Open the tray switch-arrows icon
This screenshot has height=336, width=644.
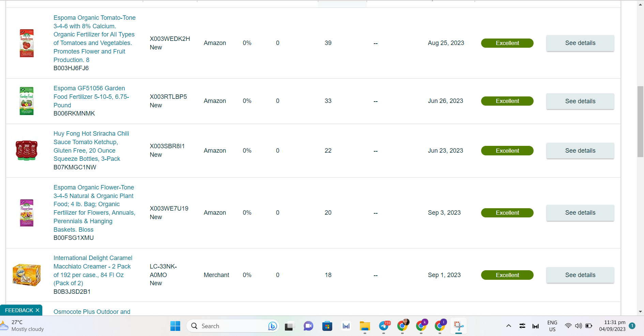(x=522, y=326)
